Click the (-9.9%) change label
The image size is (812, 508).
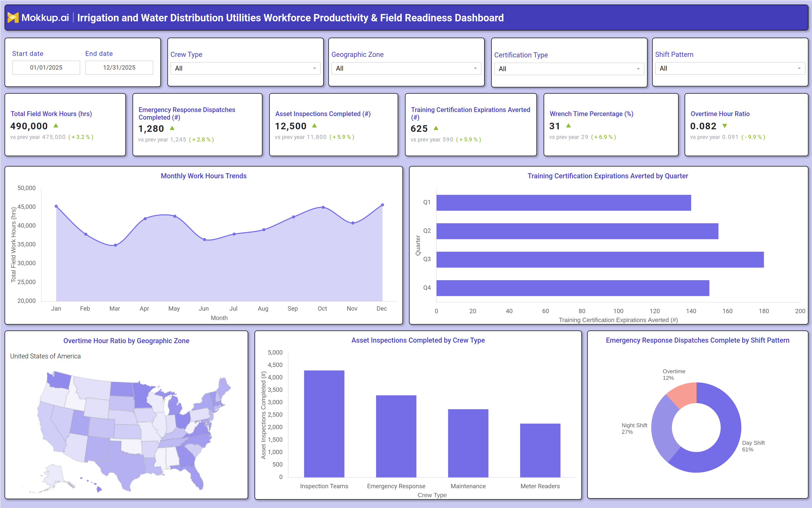pos(753,137)
